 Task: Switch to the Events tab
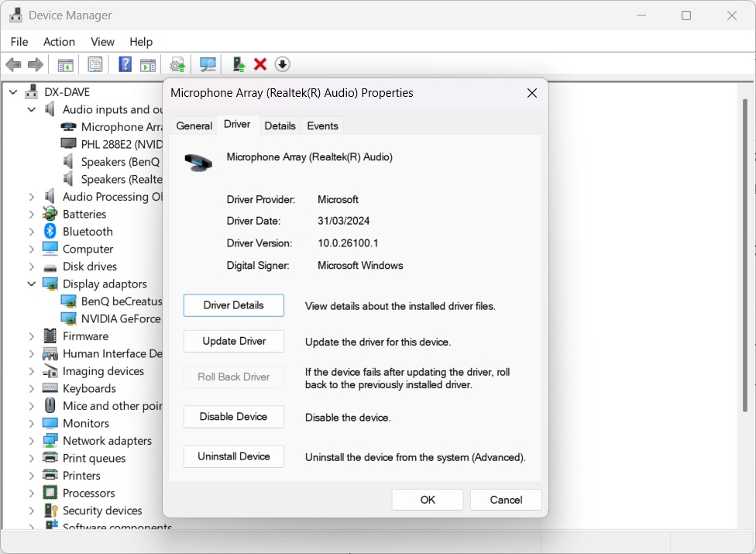(x=322, y=126)
